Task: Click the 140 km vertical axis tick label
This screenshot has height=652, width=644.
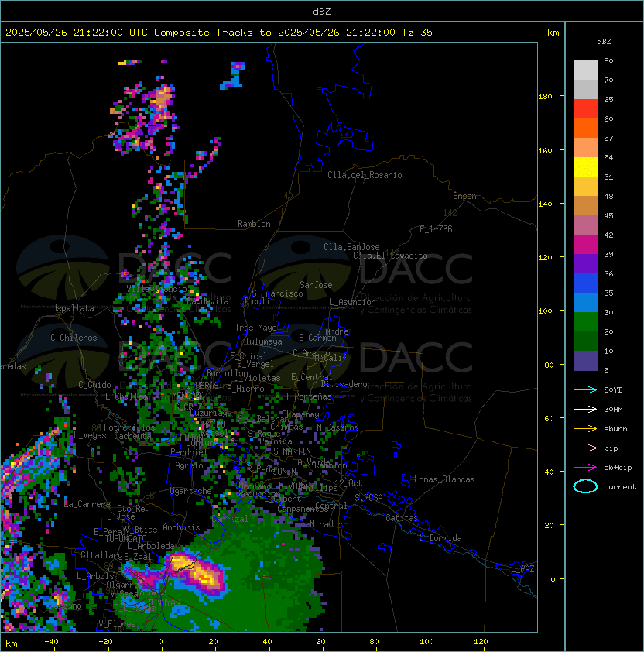Action: [545, 204]
